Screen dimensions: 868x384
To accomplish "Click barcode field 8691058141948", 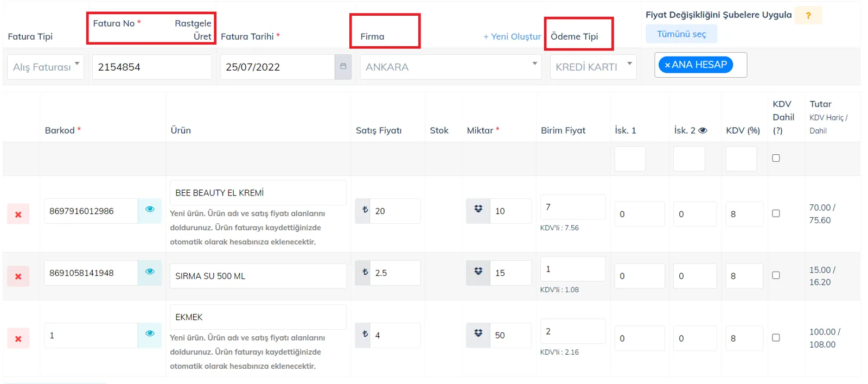I will coord(91,273).
